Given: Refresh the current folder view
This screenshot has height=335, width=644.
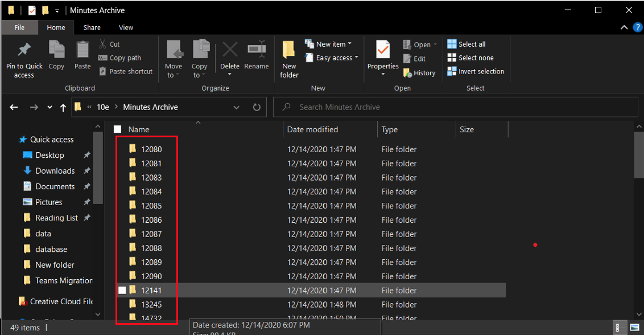Looking at the screenshot, I should pos(257,107).
